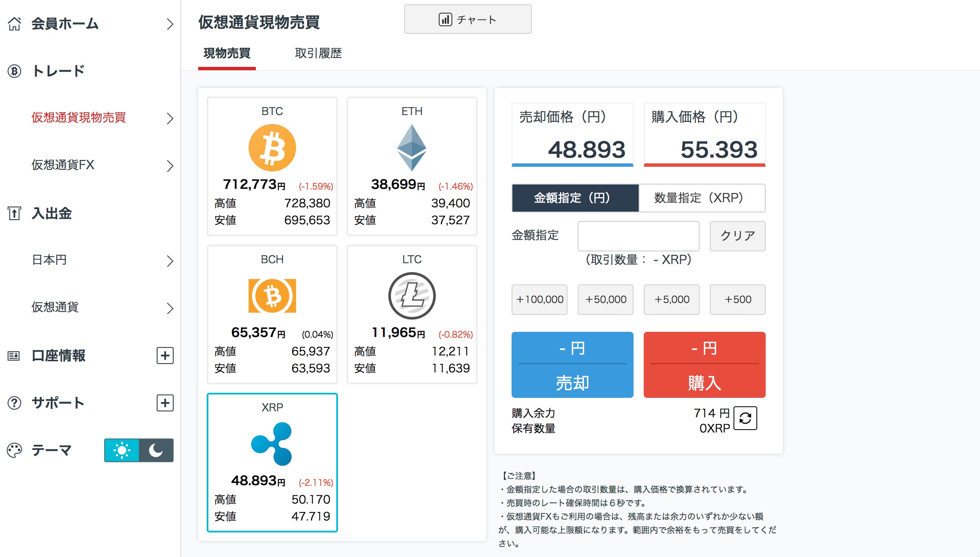Image resolution: width=980 pixels, height=557 pixels.
Task: Click the 金額指定 amount input field
Action: pos(638,236)
